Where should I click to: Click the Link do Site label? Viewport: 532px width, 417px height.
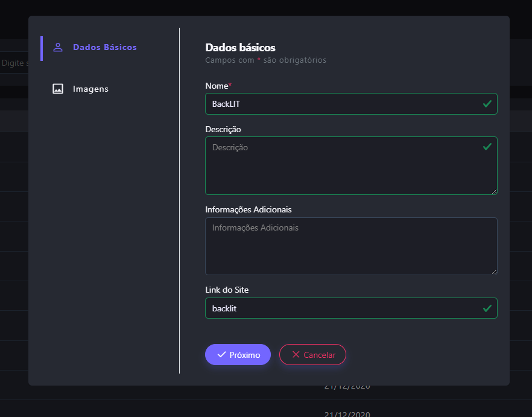tap(227, 290)
